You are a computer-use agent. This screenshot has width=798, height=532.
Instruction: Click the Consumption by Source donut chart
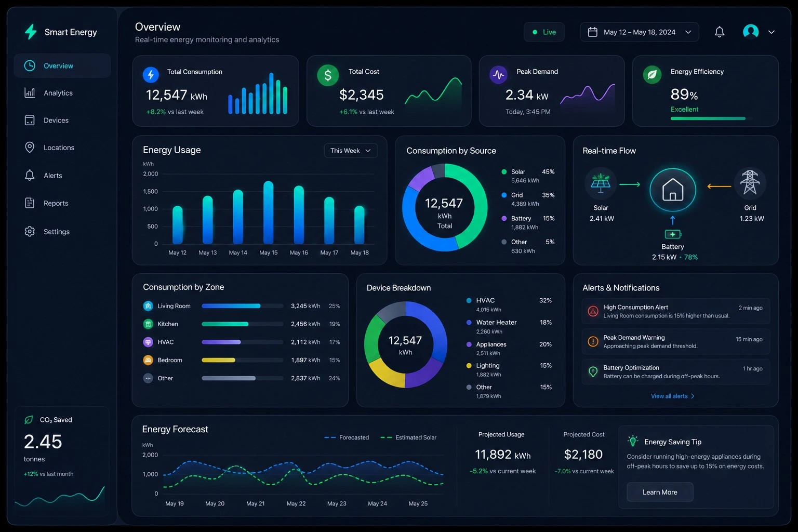coord(445,207)
